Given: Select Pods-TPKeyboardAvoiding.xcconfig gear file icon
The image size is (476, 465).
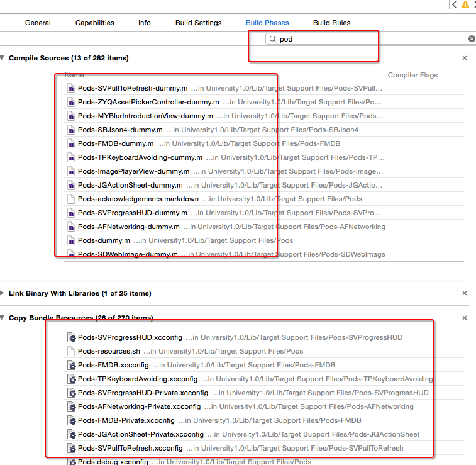Looking at the screenshot, I should coord(71,379).
